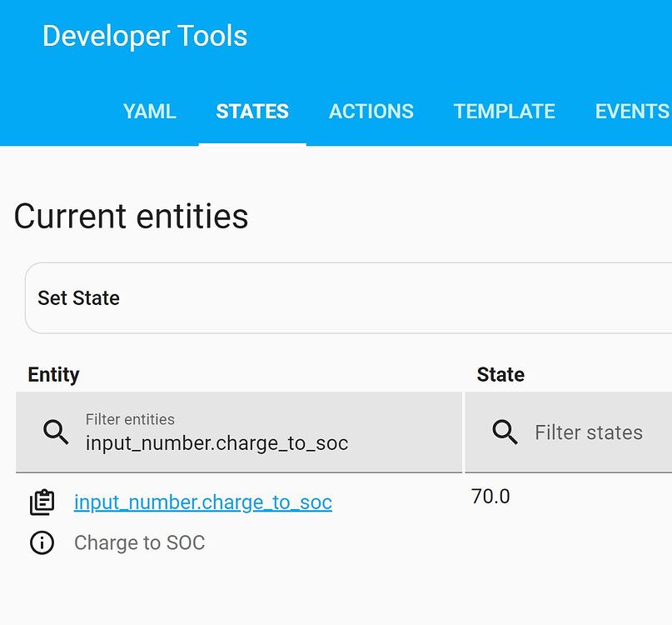Select the STATES tab
The height and width of the screenshot is (625, 672).
pos(252,112)
